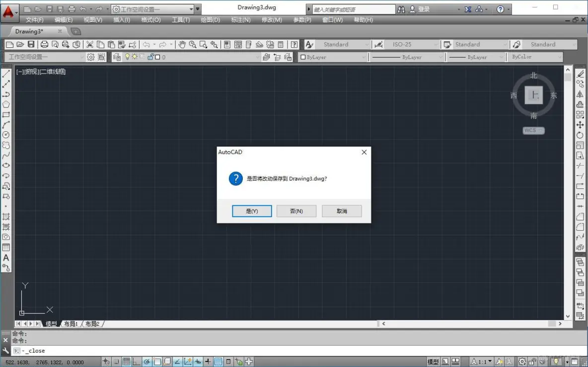
Task: Select the Multiline Text A tool
Action: (x=6, y=258)
